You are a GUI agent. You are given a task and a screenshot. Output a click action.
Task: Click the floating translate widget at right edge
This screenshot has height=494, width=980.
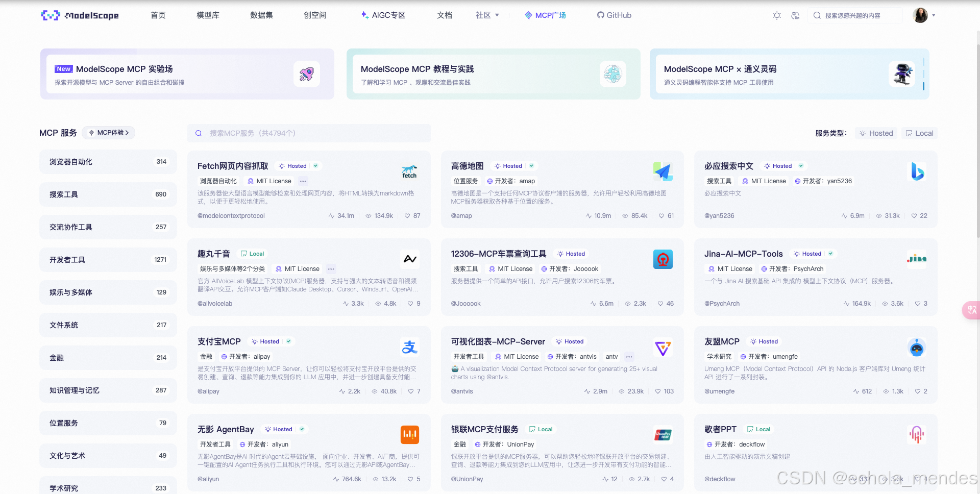click(971, 310)
